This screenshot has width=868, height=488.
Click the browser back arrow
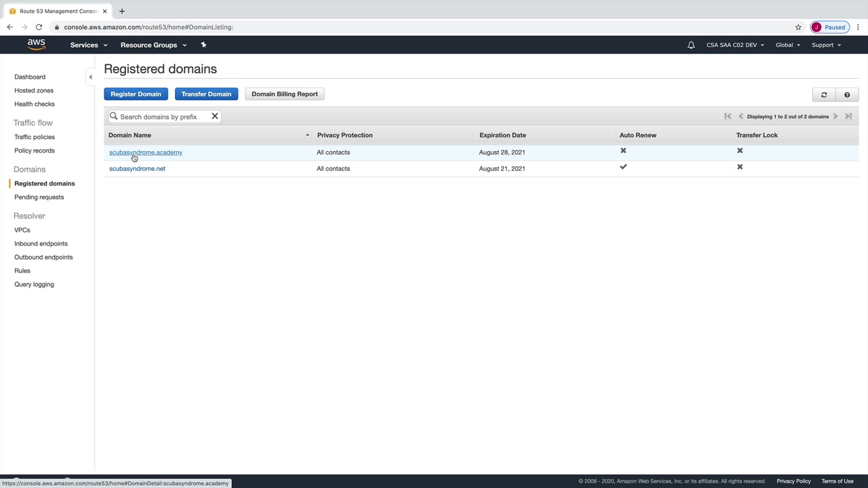click(x=9, y=27)
